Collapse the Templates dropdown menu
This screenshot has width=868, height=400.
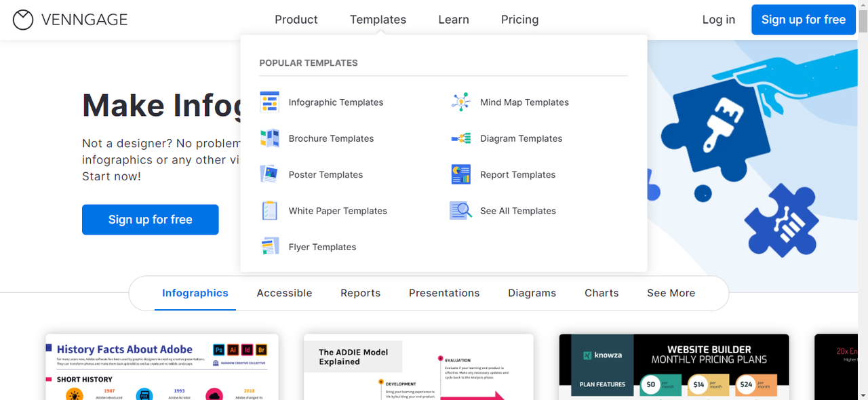pos(378,20)
